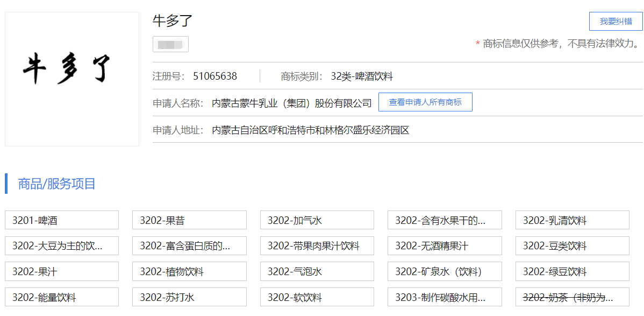
Task: Select the 3202-矿泉水（饮料） item
Action: [x=445, y=271]
